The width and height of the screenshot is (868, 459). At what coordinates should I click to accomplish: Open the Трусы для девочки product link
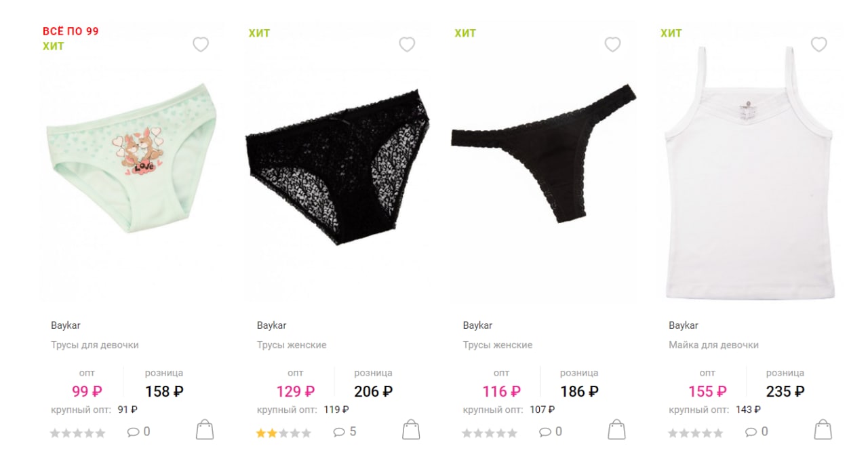[x=95, y=345]
